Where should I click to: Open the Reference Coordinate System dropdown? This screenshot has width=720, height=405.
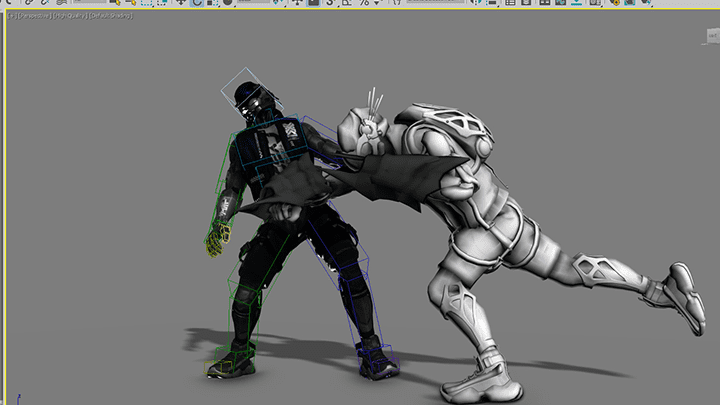tap(253, 2)
